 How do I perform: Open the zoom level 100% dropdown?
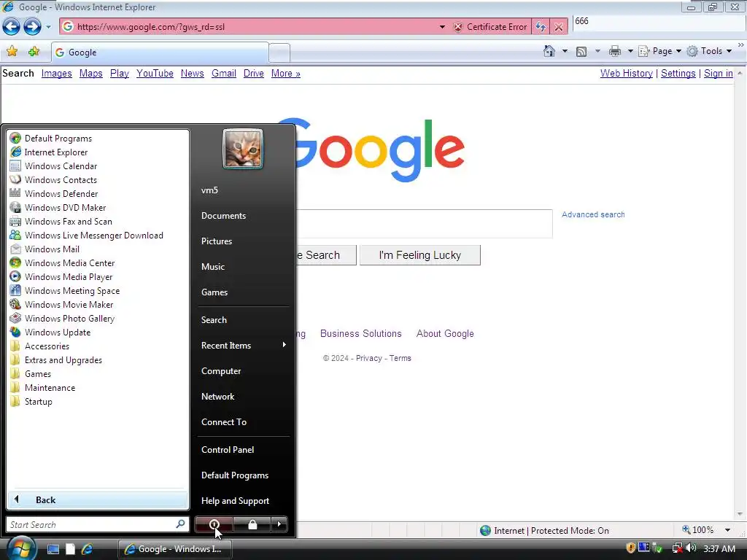727,530
